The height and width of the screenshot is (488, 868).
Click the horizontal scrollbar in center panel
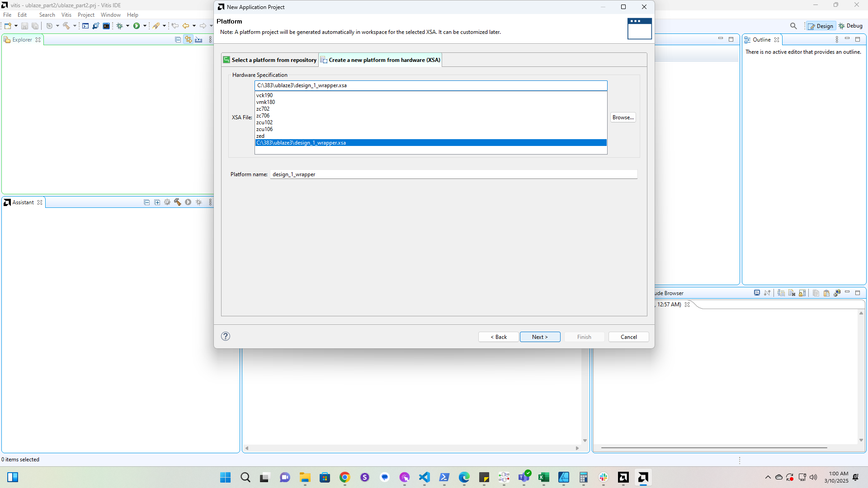tap(411, 448)
